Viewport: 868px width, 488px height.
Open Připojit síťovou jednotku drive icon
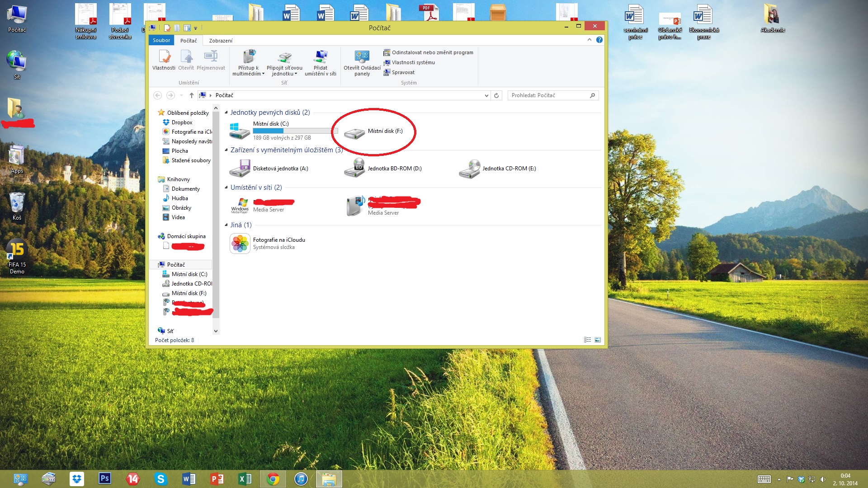tap(284, 58)
